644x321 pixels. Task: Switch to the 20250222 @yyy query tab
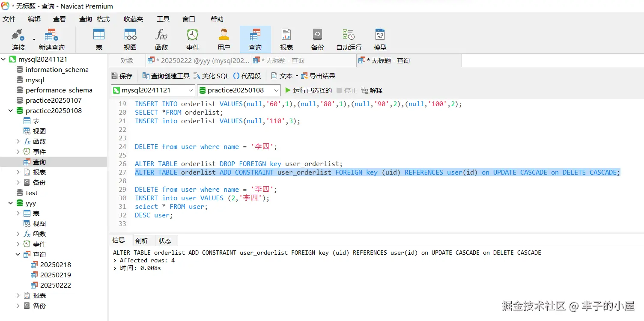[199, 61]
